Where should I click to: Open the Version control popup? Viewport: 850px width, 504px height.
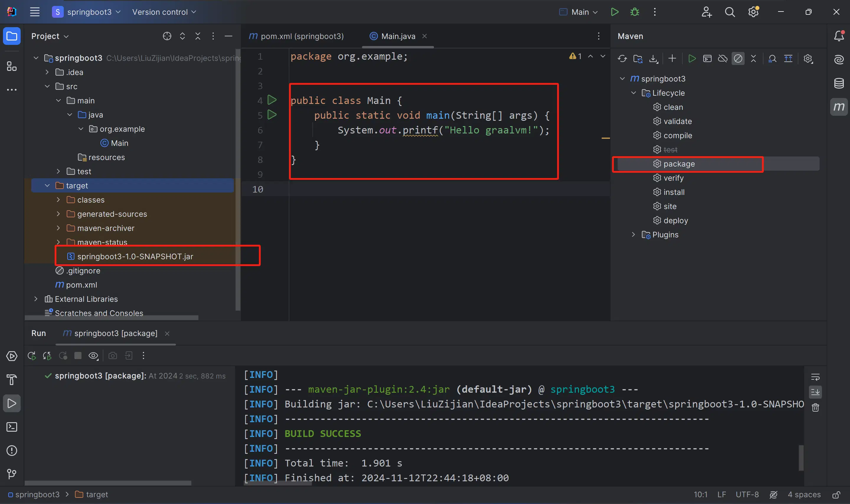(x=164, y=12)
